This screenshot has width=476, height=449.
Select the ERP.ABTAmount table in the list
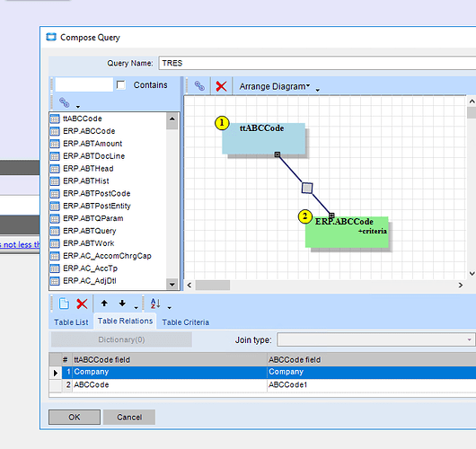93,144
